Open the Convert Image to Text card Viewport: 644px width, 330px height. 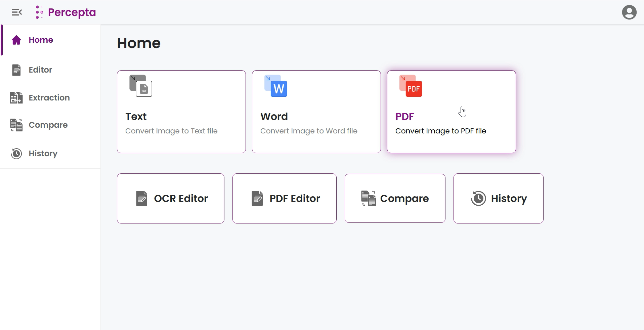tap(181, 112)
